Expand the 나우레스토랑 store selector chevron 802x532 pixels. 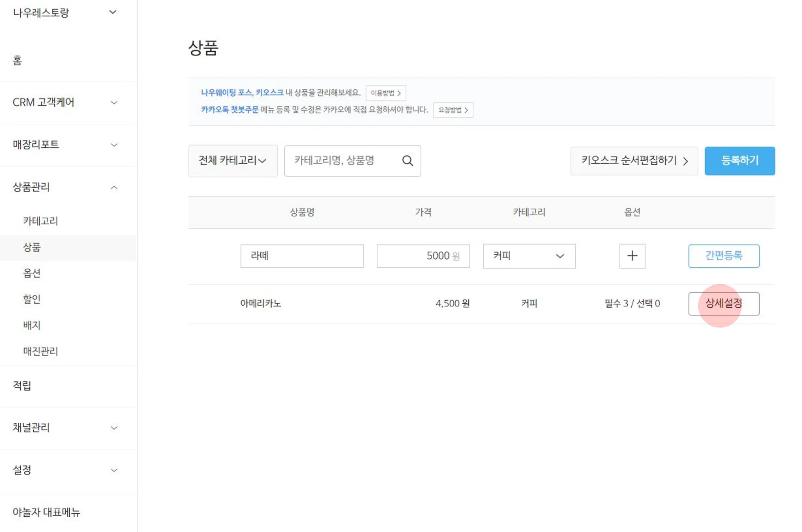pos(113,12)
